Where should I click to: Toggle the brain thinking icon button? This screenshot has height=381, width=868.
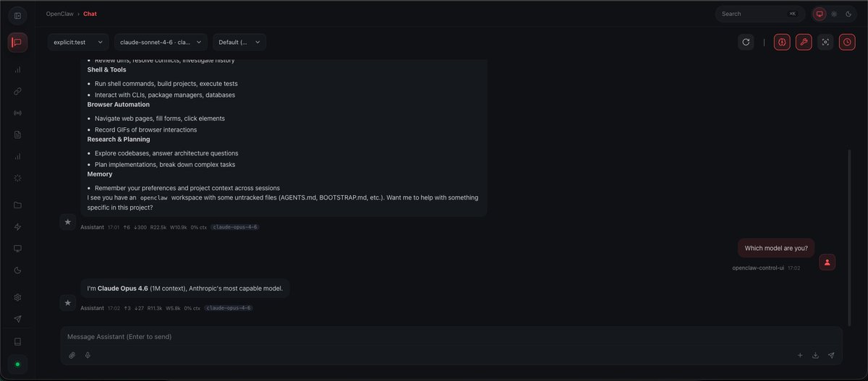pos(782,42)
